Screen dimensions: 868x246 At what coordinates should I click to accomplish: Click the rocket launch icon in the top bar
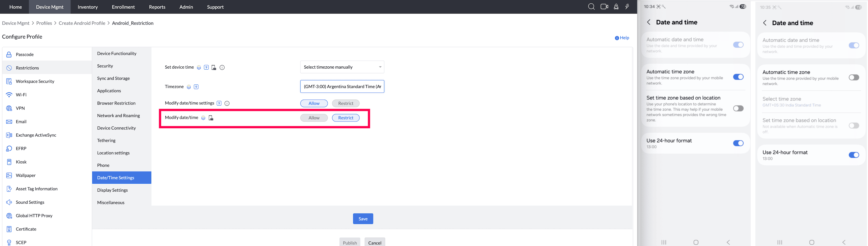pyautogui.click(x=616, y=7)
